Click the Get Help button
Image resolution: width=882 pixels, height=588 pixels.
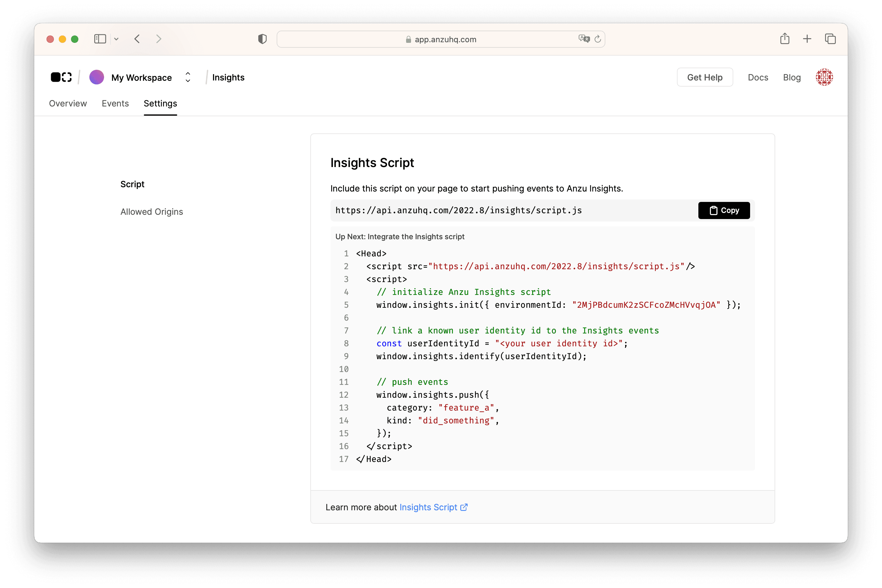(x=704, y=77)
